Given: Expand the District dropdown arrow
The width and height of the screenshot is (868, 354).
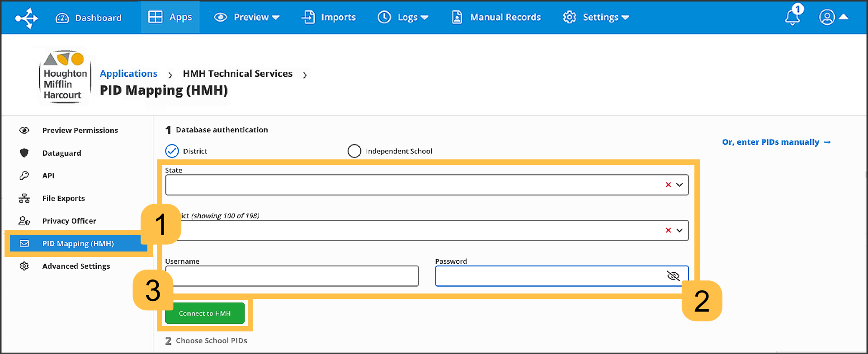Looking at the screenshot, I should tap(679, 230).
